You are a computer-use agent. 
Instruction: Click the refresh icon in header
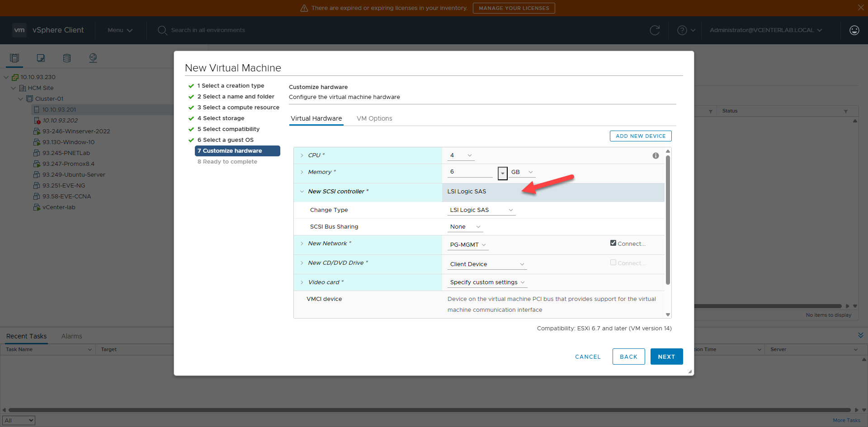[654, 30]
